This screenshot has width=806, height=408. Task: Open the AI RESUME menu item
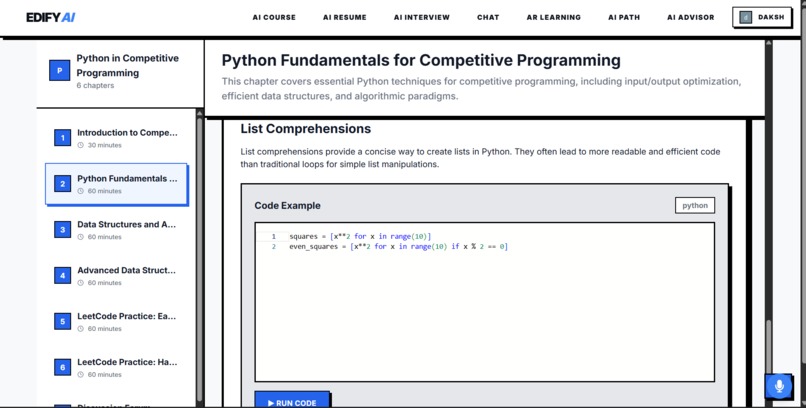tap(344, 17)
